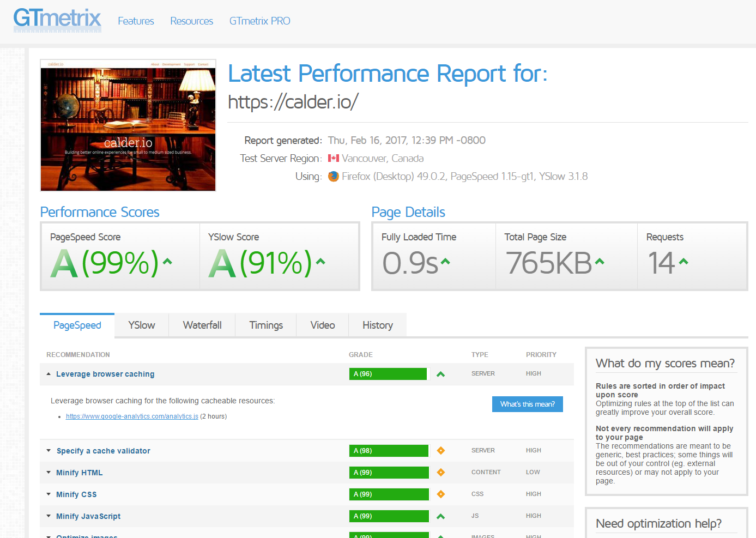Click up arrow next to Fully Loaded Time
The height and width of the screenshot is (538, 756).
click(445, 262)
